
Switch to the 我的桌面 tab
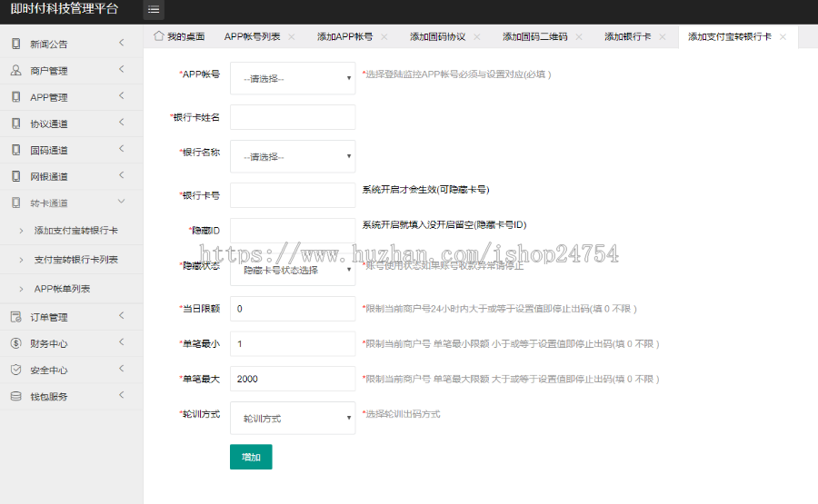click(179, 37)
